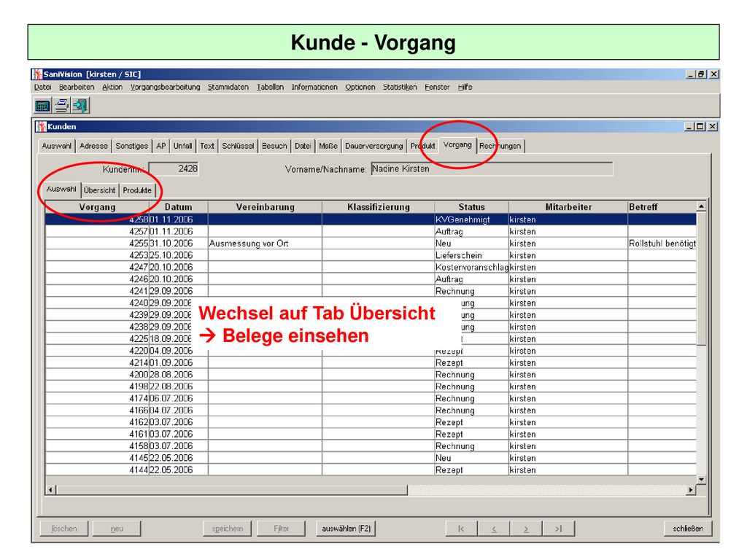Viewport: 747px width, 560px height.
Task: Click the horizontal scrollbar left arrow
Action: click(x=50, y=489)
